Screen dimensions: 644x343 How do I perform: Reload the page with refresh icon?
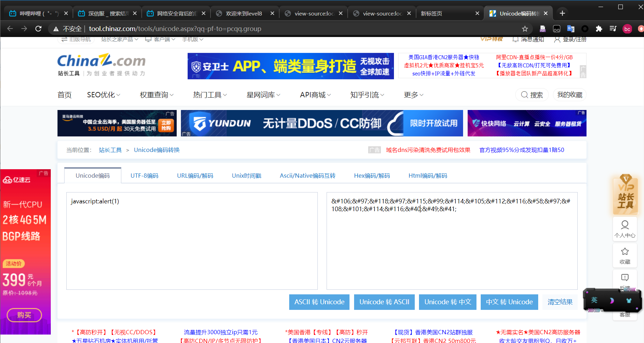(x=38, y=29)
